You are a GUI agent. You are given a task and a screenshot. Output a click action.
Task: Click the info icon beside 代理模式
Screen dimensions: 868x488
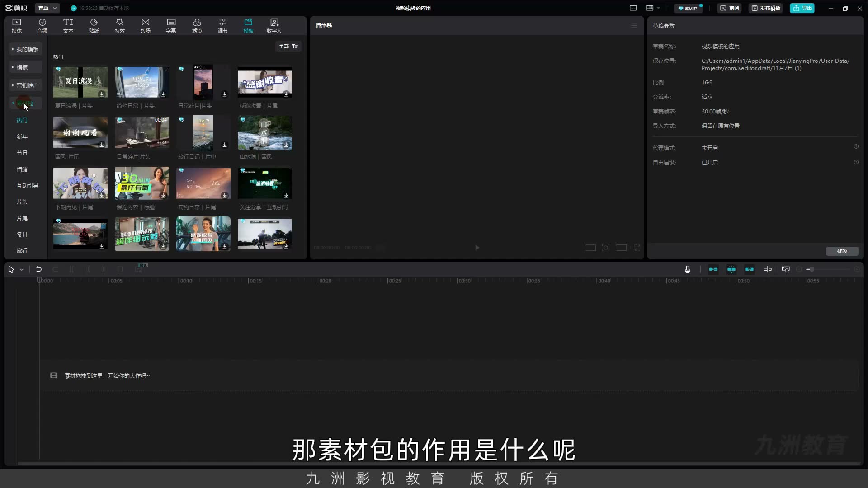pyautogui.click(x=856, y=147)
